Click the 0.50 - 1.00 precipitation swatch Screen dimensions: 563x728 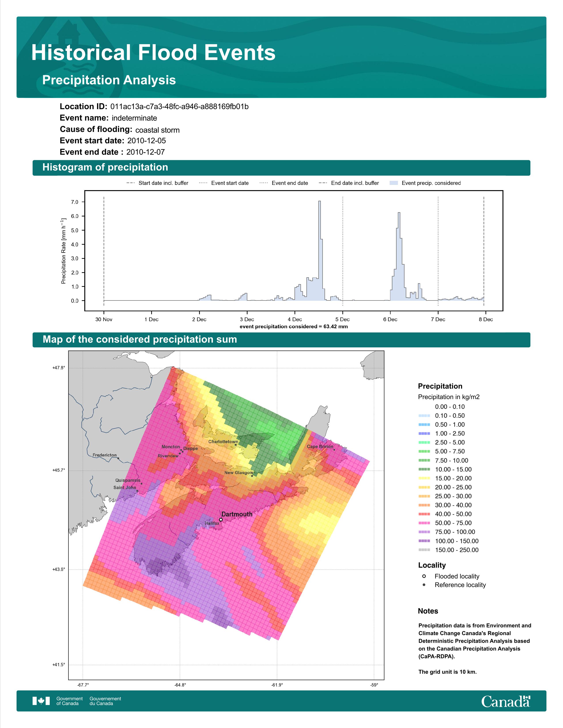pos(424,425)
